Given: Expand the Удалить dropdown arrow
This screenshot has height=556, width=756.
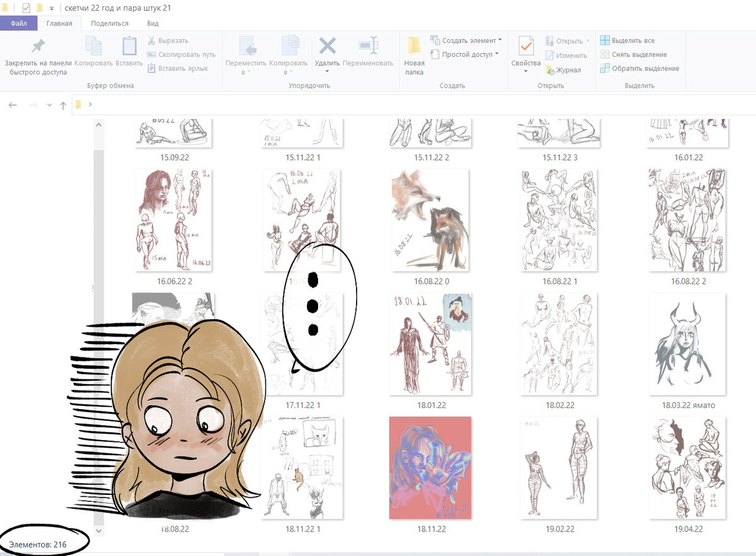Looking at the screenshot, I should (x=327, y=71).
